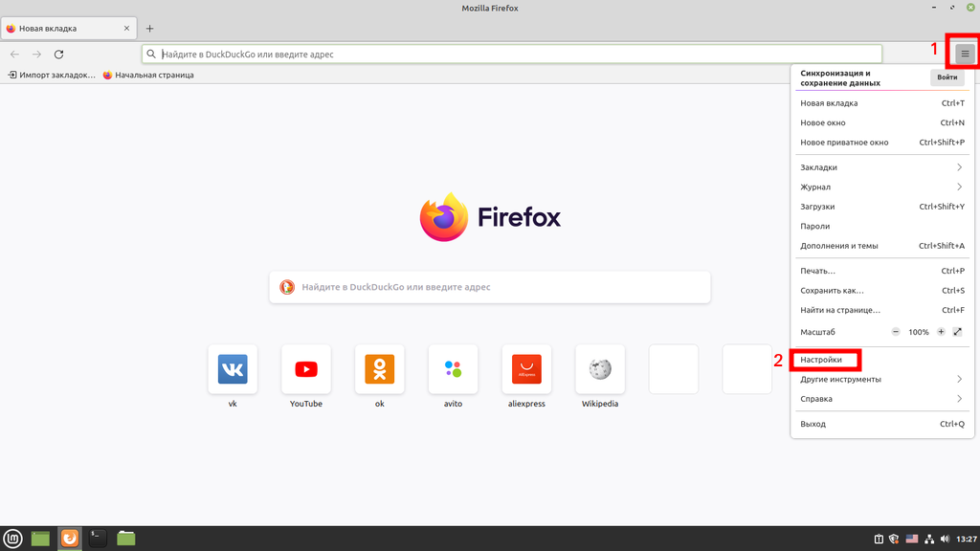Open the Начальная страница bookmark
This screenshot has width=980, height=551.
pos(148,75)
